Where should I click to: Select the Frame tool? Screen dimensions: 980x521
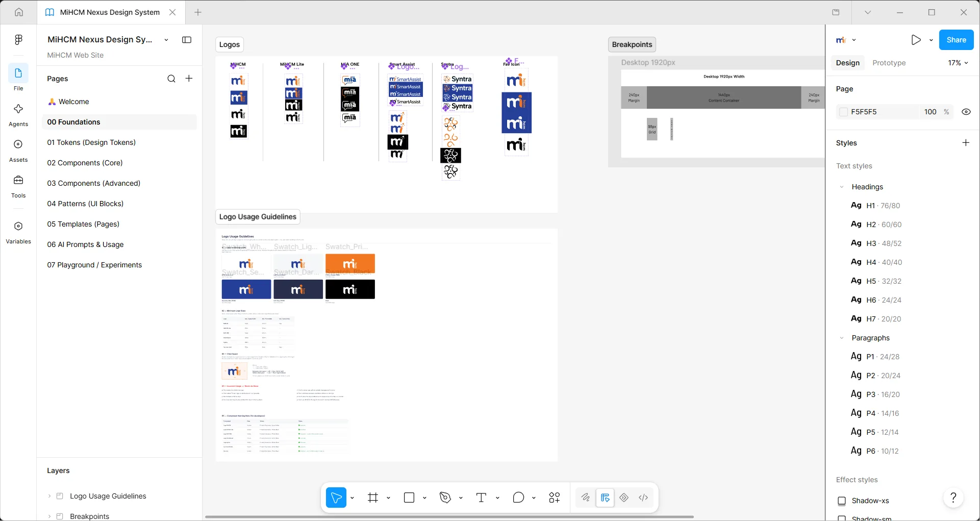click(373, 498)
